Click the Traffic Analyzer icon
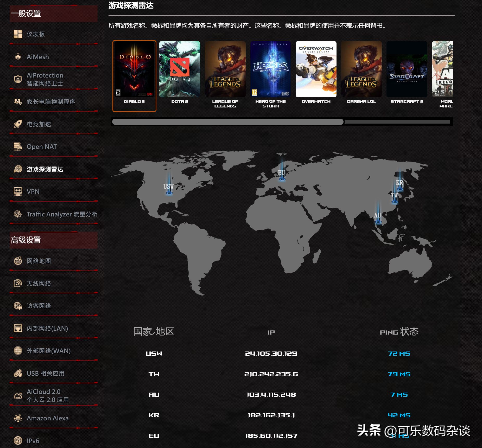The width and height of the screenshot is (482, 448). [18, 214]
